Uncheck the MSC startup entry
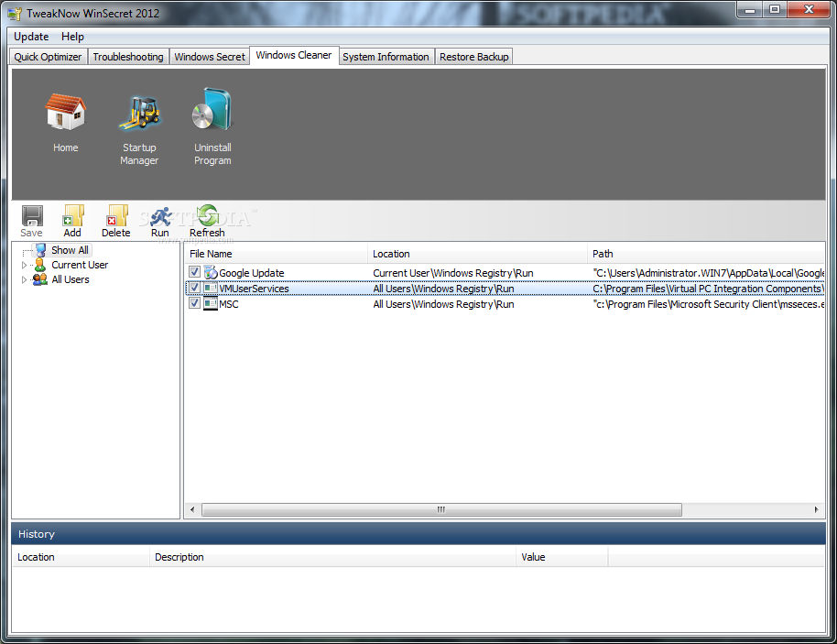 [x=195, y=303]
